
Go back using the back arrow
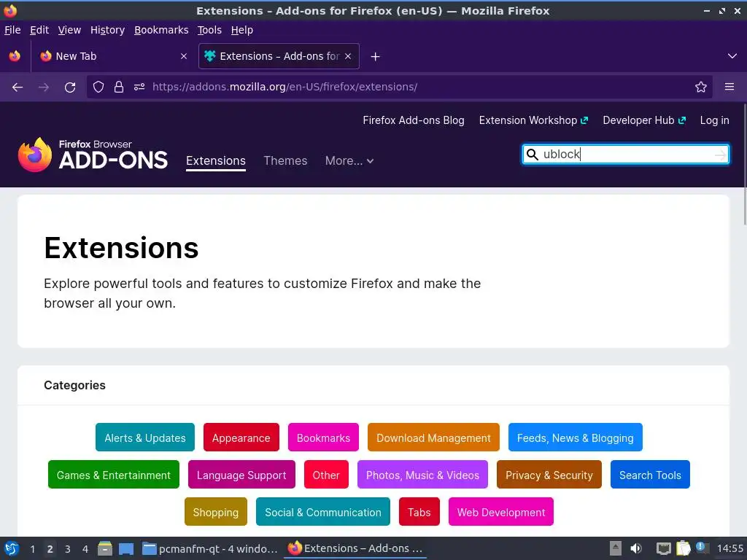18,87
